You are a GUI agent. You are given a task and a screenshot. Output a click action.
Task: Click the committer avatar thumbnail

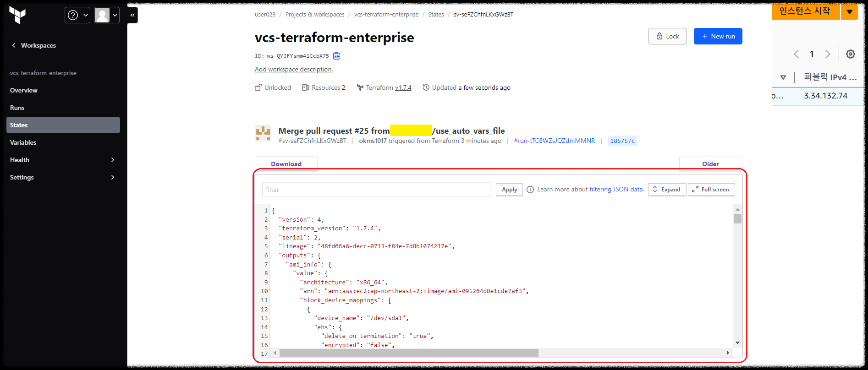(263, 133)
